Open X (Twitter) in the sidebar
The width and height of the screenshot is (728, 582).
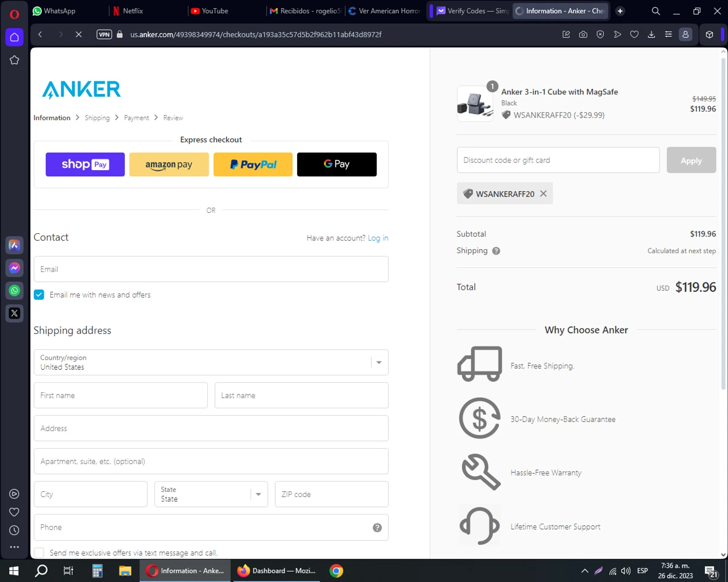click(x=14, y=313)
